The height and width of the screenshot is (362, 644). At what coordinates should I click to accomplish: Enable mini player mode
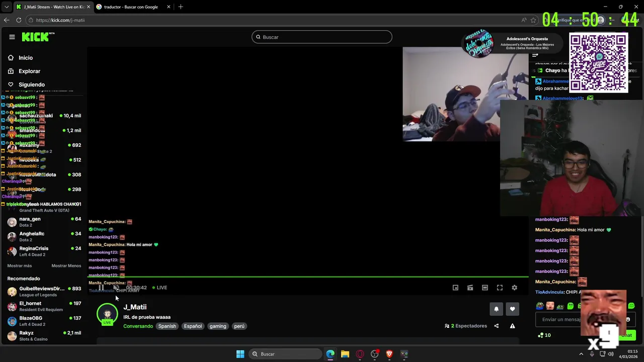[455, 288]
